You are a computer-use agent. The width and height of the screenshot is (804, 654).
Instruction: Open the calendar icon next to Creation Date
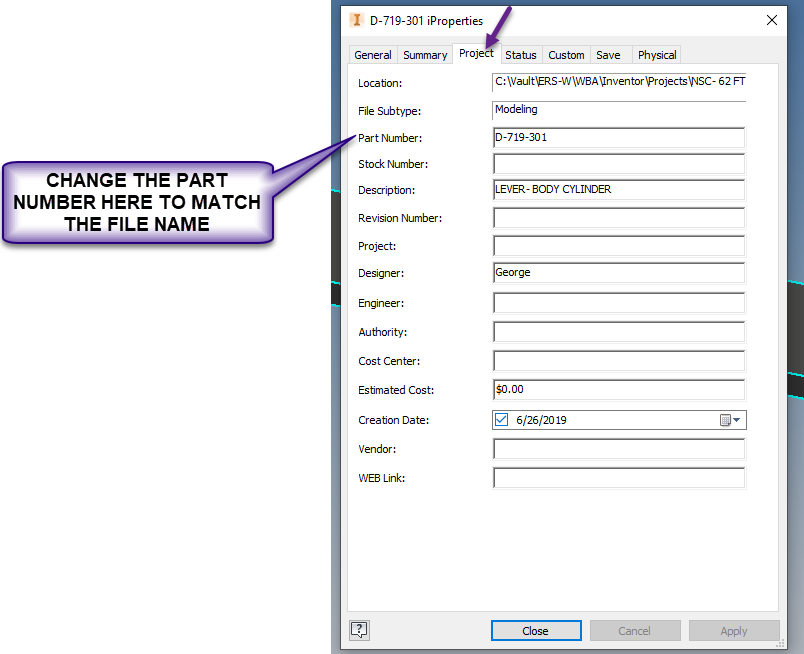click(x=726, y=420)
